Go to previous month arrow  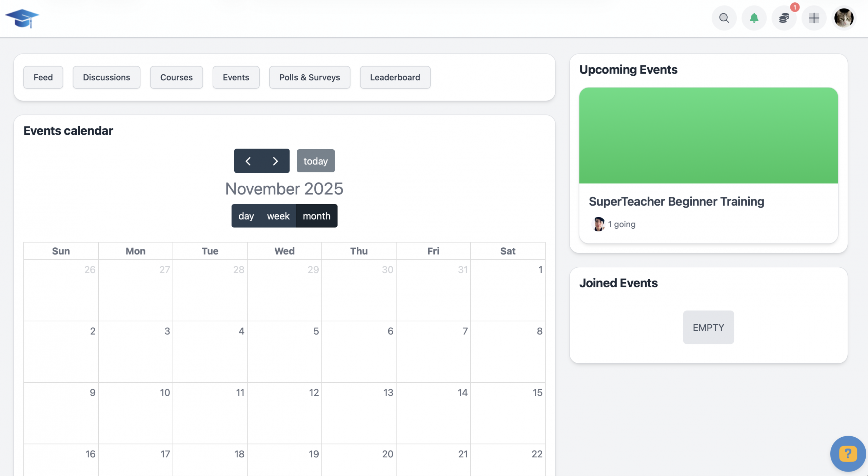(x=248, y=161)
